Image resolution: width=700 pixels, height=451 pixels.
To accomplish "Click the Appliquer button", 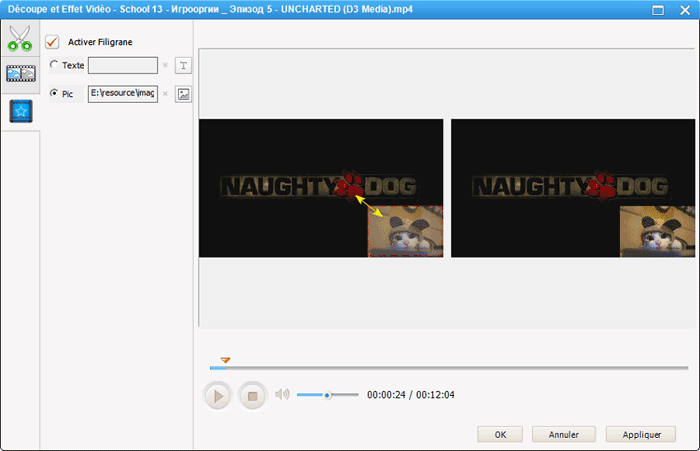I will pyautogui.click(x=641, y=434).
